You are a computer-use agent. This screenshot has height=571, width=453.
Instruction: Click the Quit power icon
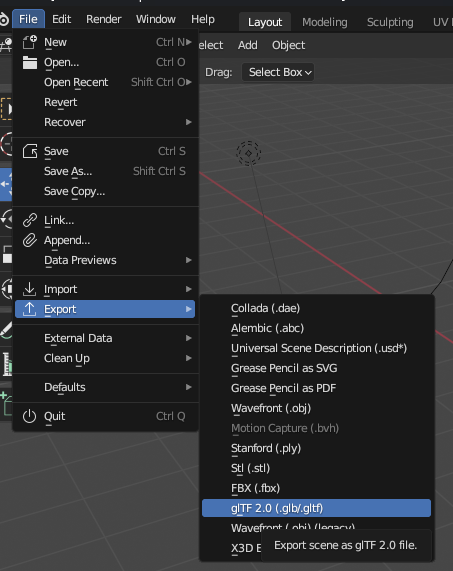click(x=29, y=416)
